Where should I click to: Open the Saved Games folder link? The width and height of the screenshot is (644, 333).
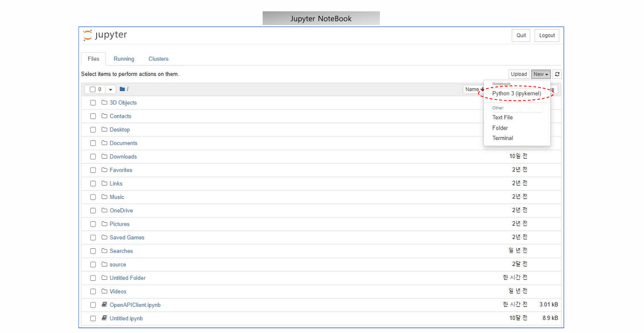click(x=127, y=237)
